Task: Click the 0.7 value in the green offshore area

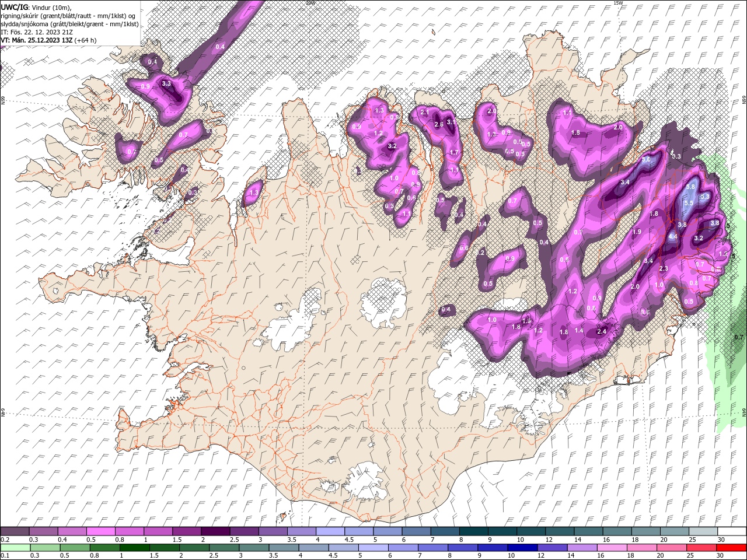Action: [x=738, y=337]
